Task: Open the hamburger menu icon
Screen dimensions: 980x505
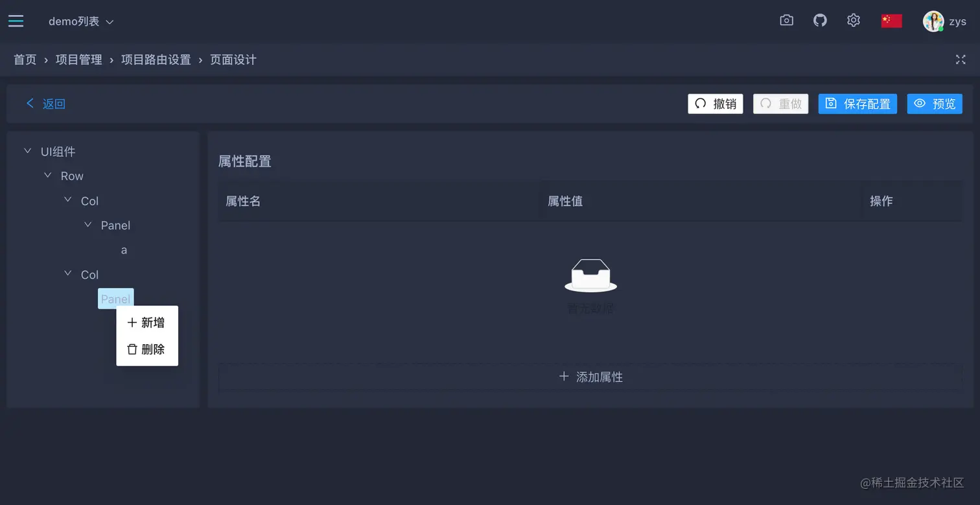Action: coord(16,21)
